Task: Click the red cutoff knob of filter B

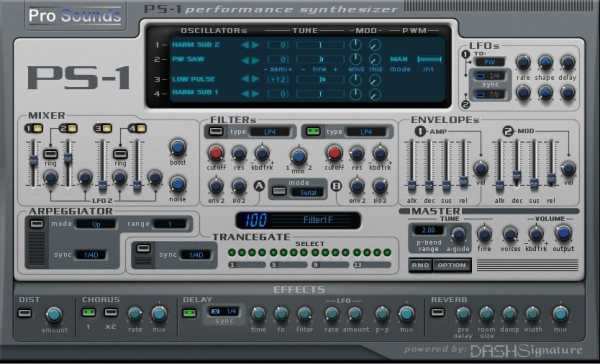Action: (x=334, y=153)
